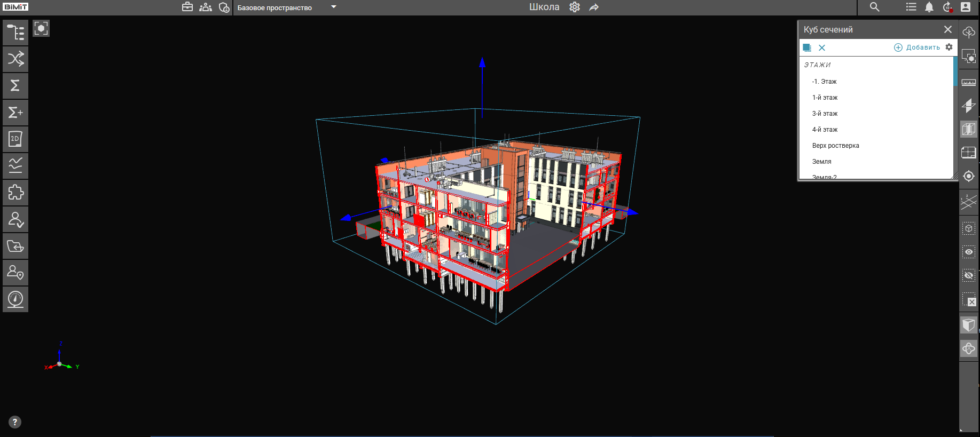Hide selected elements with crossed-eye icon
This screenshot has width=980, height=437.
point(968,275)
